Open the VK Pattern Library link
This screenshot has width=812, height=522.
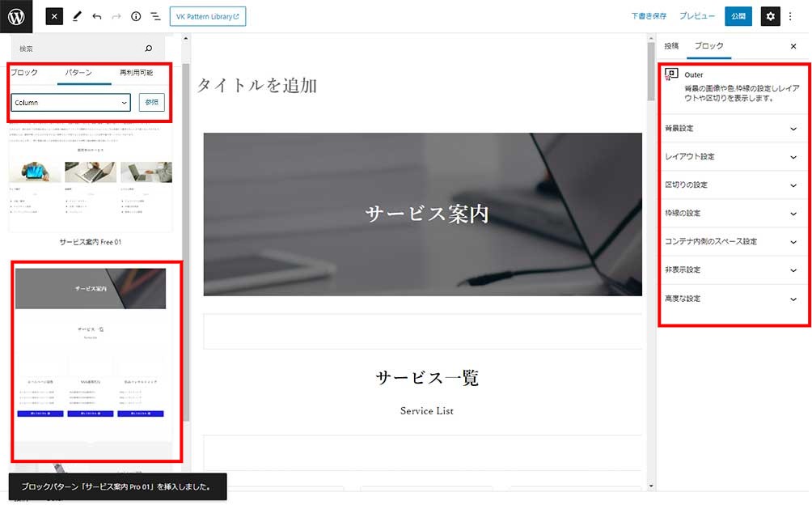pyautogui.click(x=208, y=16)
